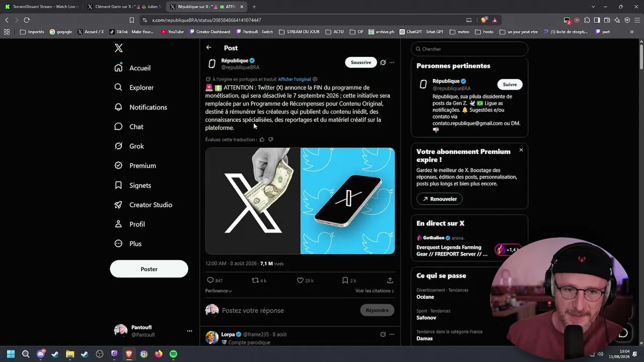Click the Poster button
This screenshot has height=362, width=644.
point(149,269)
